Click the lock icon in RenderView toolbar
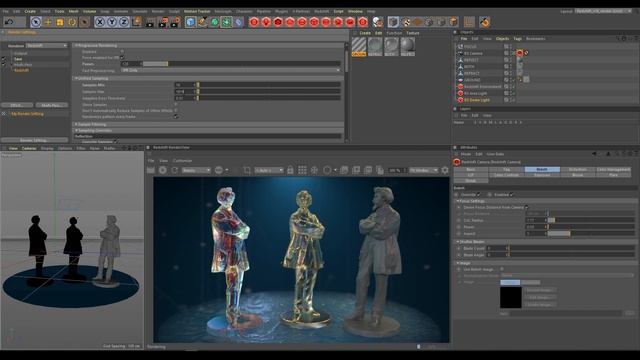The image size is (640, 360). [x=290, y=170]
